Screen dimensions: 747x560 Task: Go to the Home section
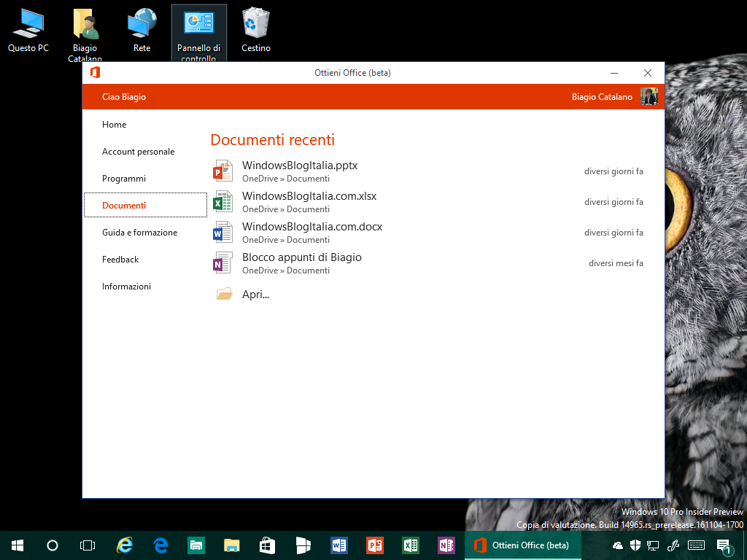coord(114,124)
